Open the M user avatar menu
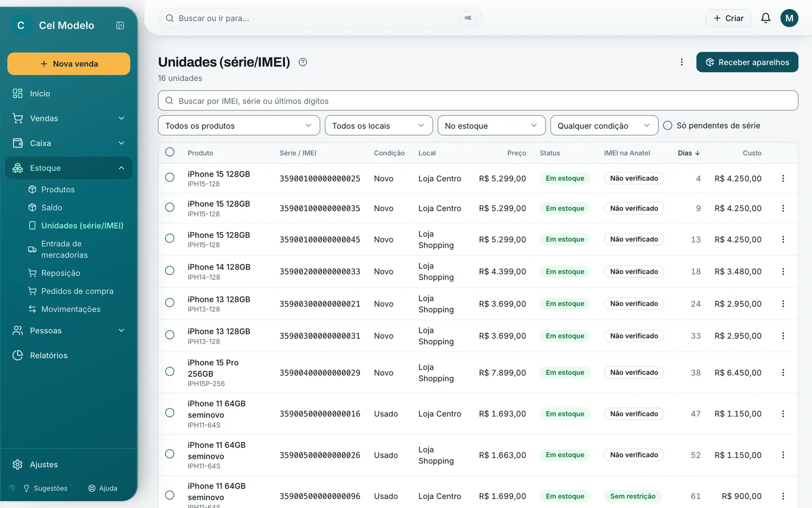The image size is (812, 508). click(789, 18)
